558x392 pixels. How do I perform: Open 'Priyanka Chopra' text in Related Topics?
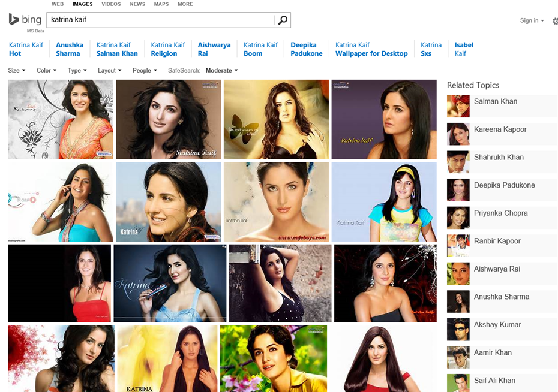[x=501, y=213]
